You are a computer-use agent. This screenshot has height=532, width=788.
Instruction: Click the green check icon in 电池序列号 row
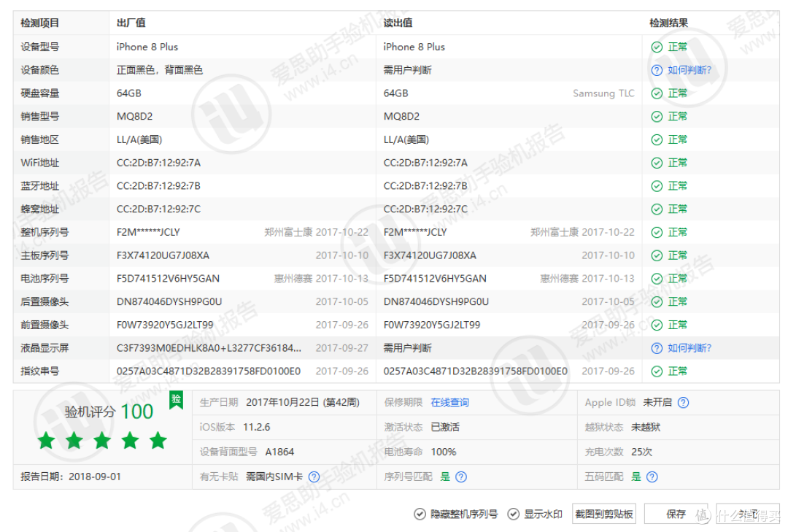click(657, 279)
